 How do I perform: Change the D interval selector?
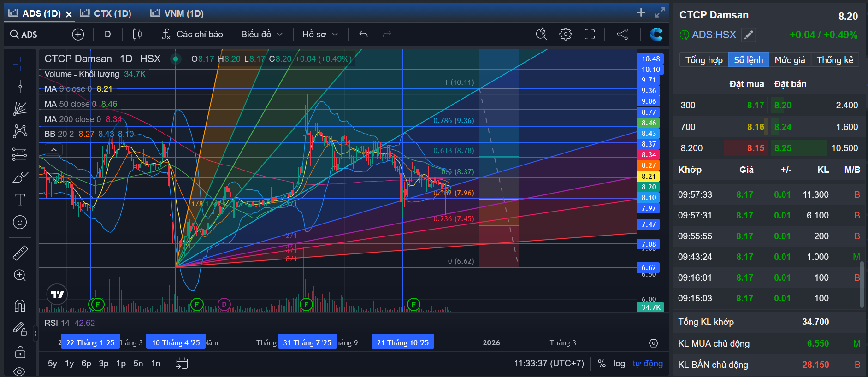point(107,35)
